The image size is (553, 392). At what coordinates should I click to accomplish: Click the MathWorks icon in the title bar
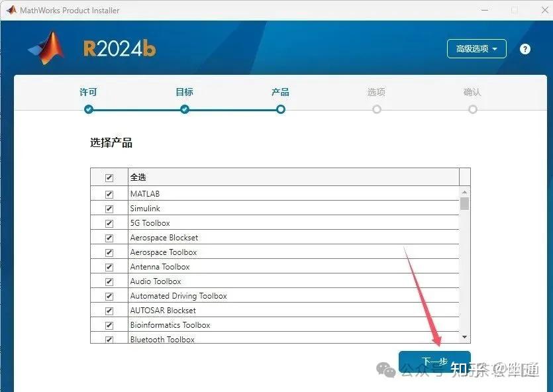point(11,10)
